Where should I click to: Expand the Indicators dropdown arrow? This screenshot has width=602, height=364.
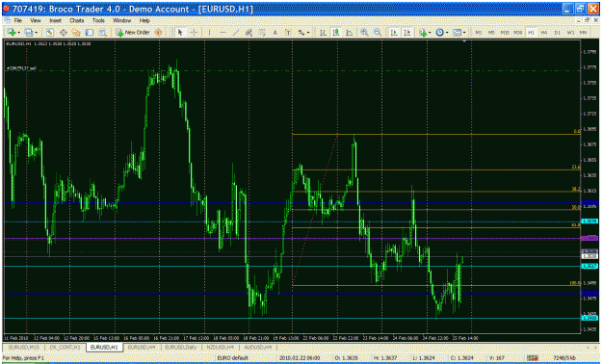click(x=430, y=33)
